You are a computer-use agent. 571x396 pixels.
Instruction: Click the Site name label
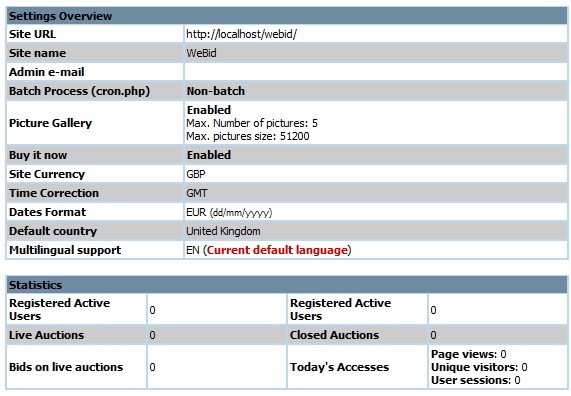38,53
